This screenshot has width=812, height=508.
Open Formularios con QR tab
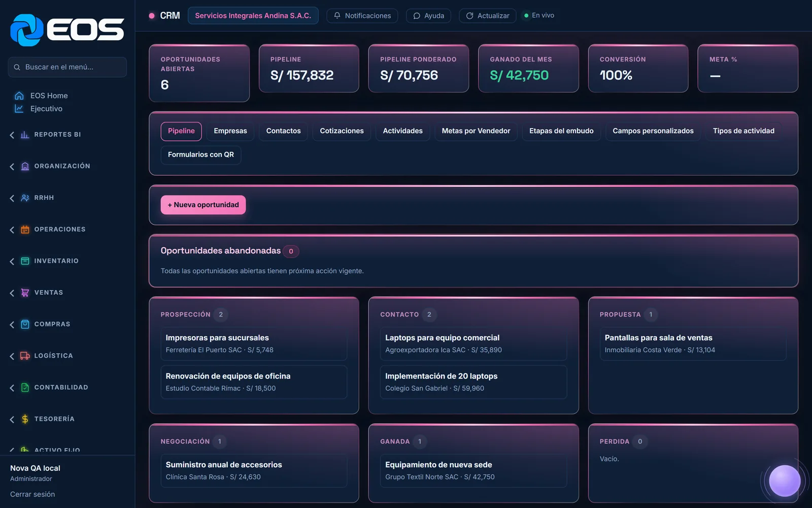point(201,155)
